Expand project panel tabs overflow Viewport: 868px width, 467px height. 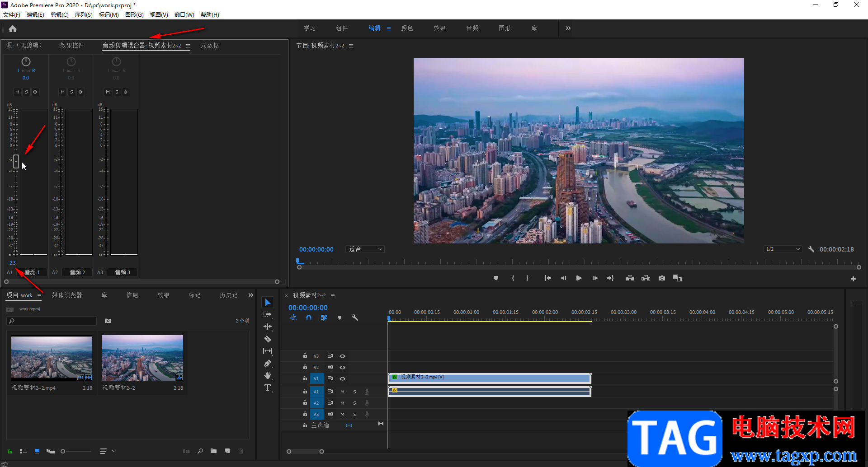coord(251,295)
